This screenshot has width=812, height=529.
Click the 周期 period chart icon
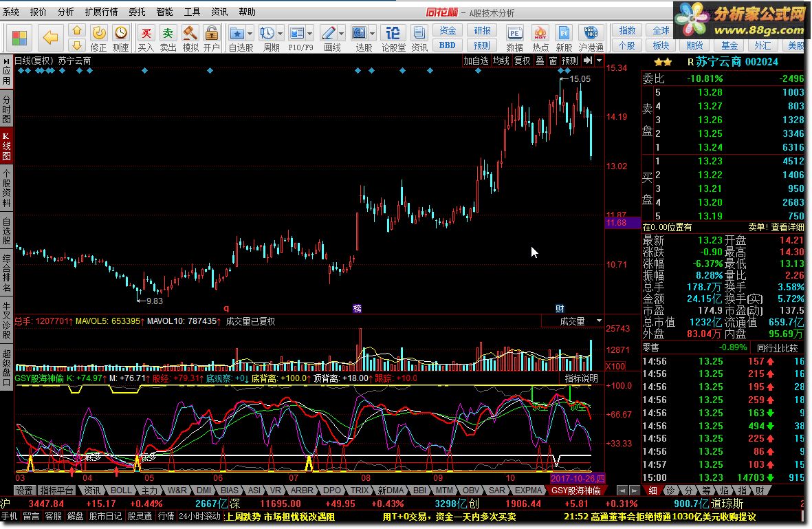[x=267, y=33]
